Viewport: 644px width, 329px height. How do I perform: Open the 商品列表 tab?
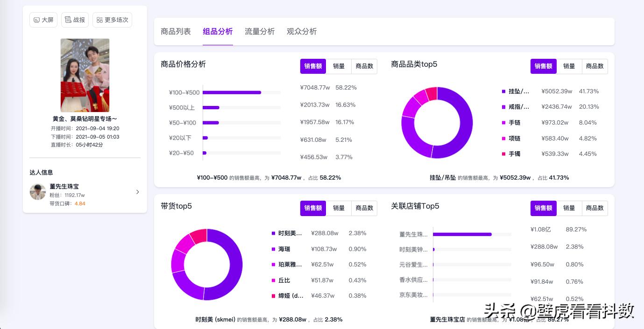coord(176,31)
